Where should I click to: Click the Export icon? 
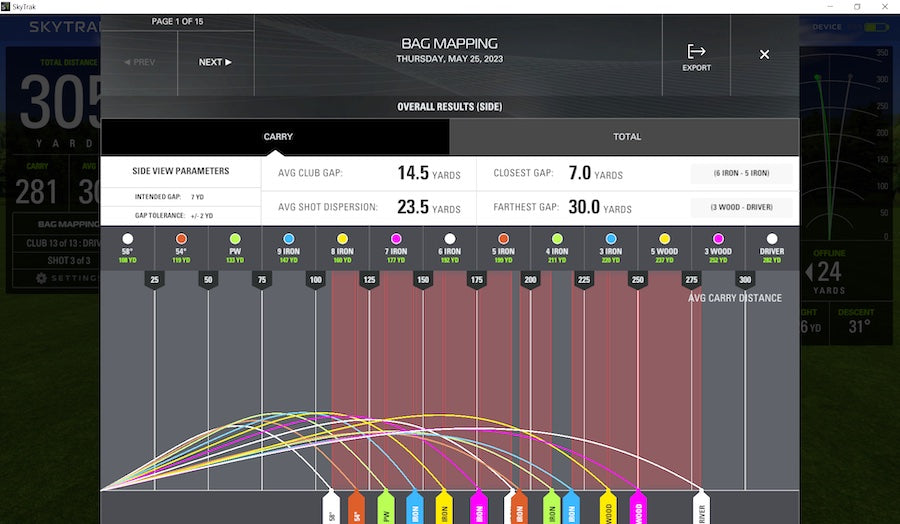point(697,56)
